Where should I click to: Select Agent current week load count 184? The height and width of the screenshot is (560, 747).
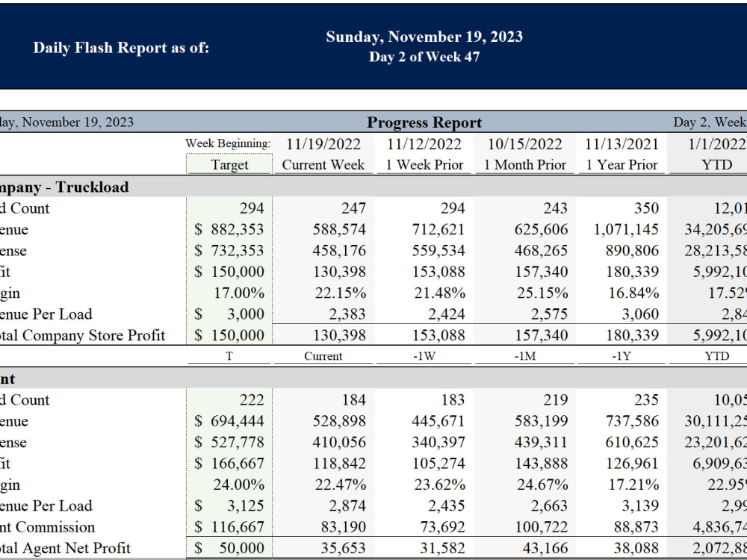pos(353,399)
